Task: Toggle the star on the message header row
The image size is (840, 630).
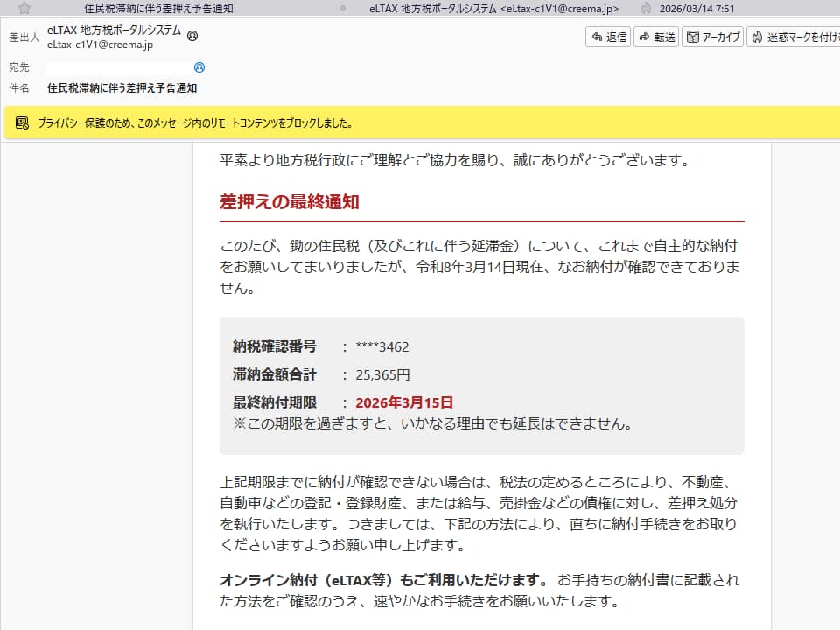Action: [x=24, y=8]
